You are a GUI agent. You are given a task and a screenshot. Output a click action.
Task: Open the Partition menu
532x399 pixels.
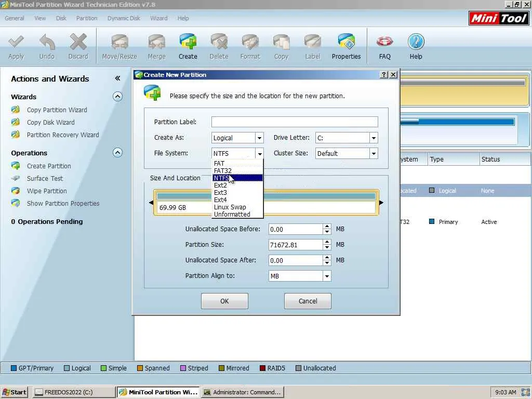click(x=87, y=18)
